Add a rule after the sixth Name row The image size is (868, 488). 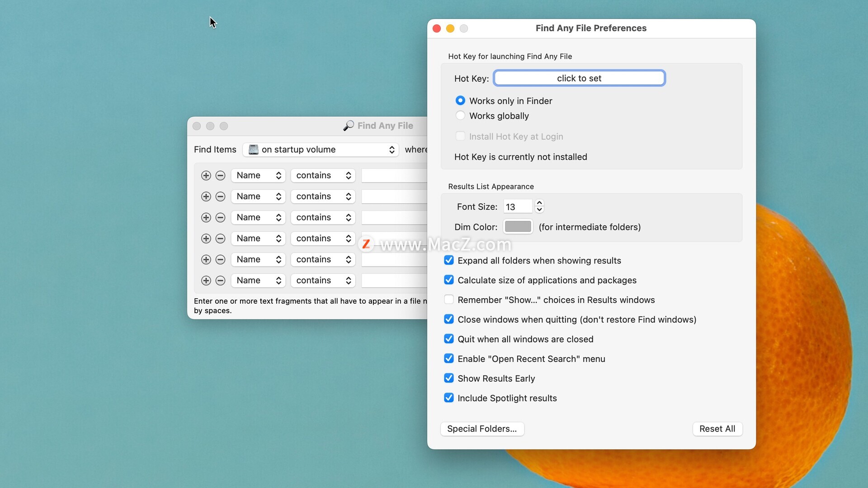206,281
